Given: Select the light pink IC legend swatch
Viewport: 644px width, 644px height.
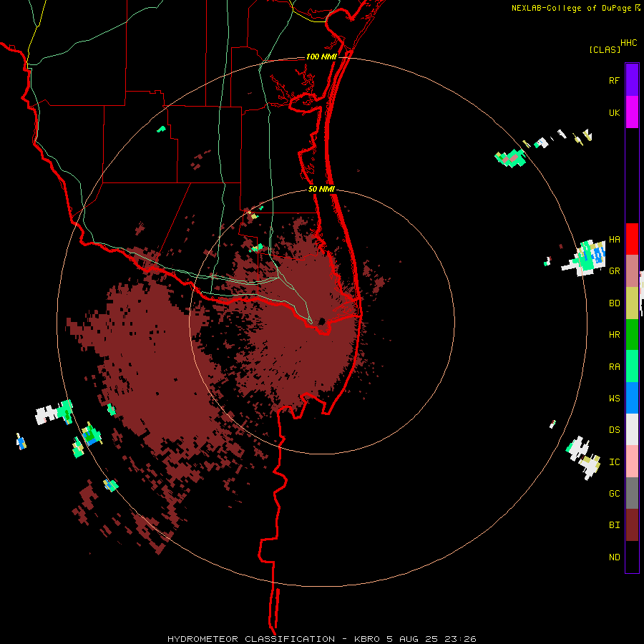Looking at the screenshot, I should pos(632,462).
